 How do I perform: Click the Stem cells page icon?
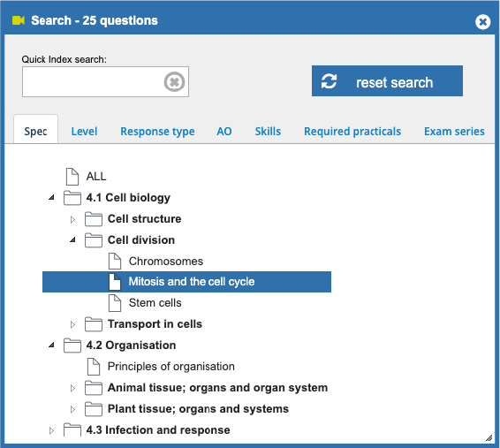(115, 303)
